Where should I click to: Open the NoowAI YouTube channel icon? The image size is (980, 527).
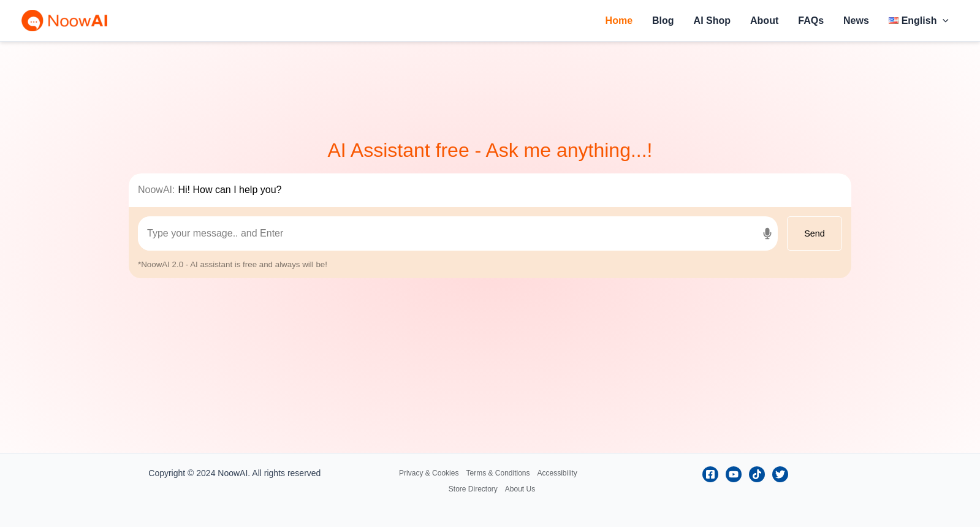(734, 474)
